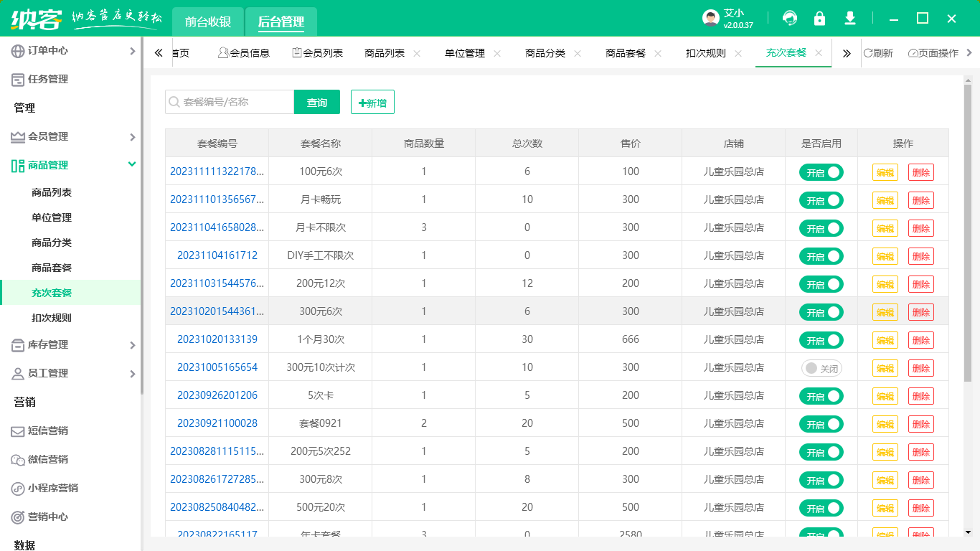Toggle the 200元12次 enable switch
The width and height of the screenshot is (980, 551).
click(821, 284)
